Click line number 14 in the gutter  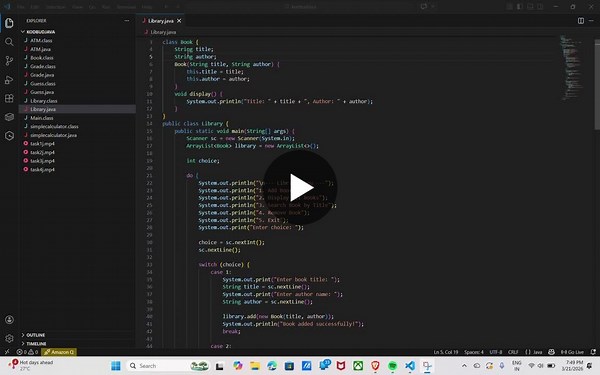149,124
